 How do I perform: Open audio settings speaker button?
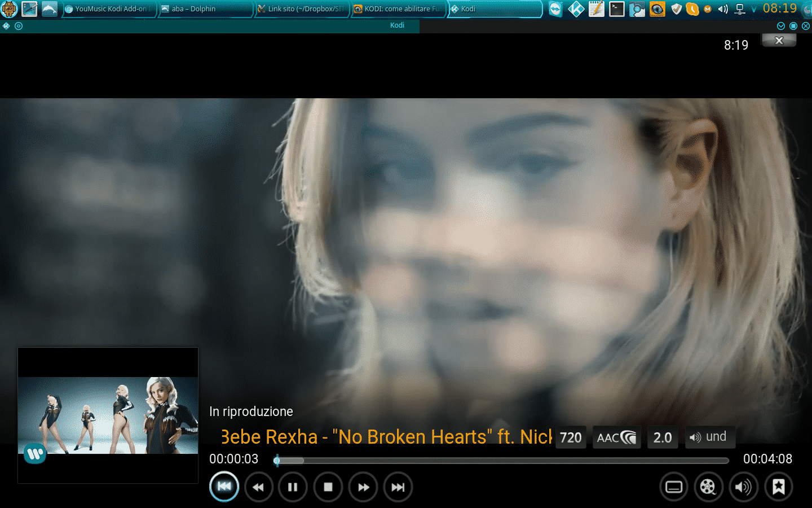(x=743, y=487)
